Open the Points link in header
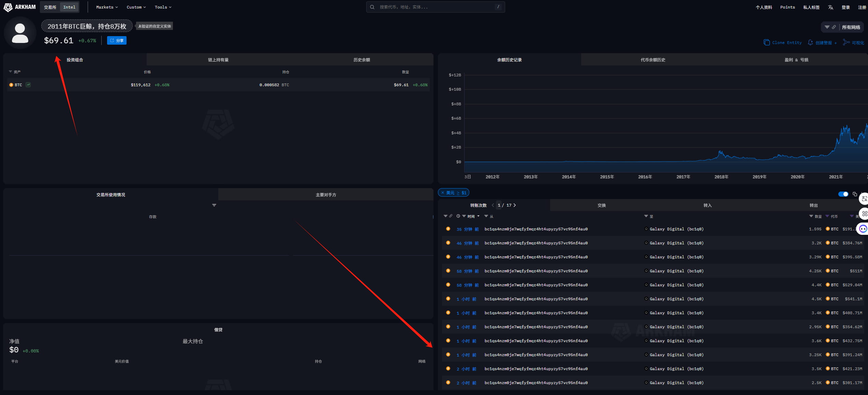 pyautogui.click(x=787, y=7)
